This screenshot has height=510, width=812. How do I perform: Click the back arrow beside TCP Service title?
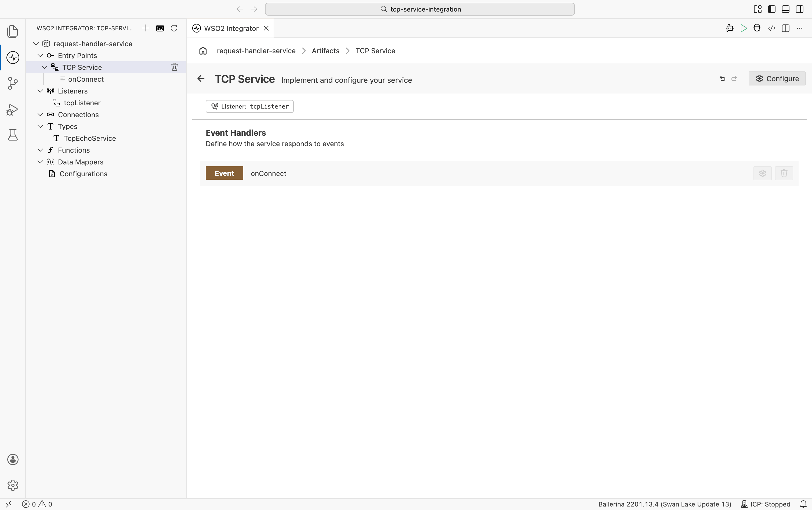(x=201, y=78)
